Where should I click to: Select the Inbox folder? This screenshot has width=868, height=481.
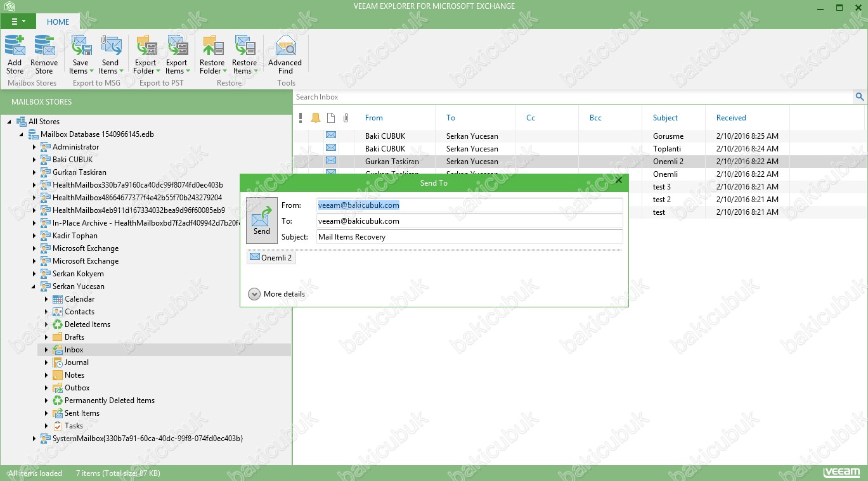click(74, 350)
